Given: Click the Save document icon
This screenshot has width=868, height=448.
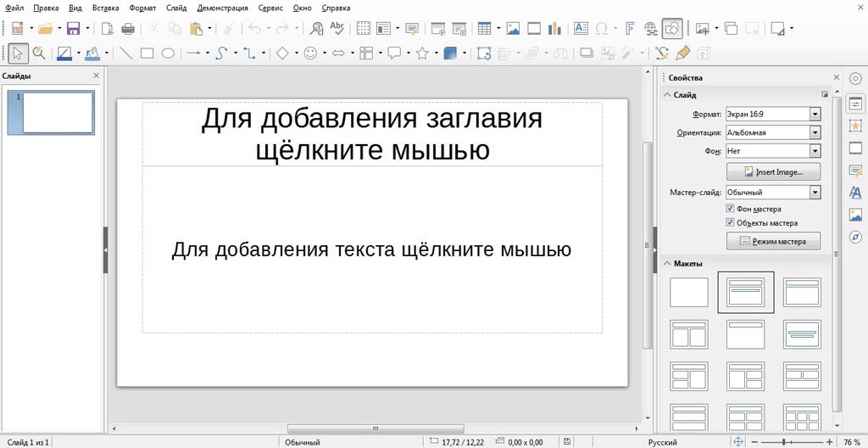Looking at the screenshot, I should pyautogui.click(x=73, y=28).
